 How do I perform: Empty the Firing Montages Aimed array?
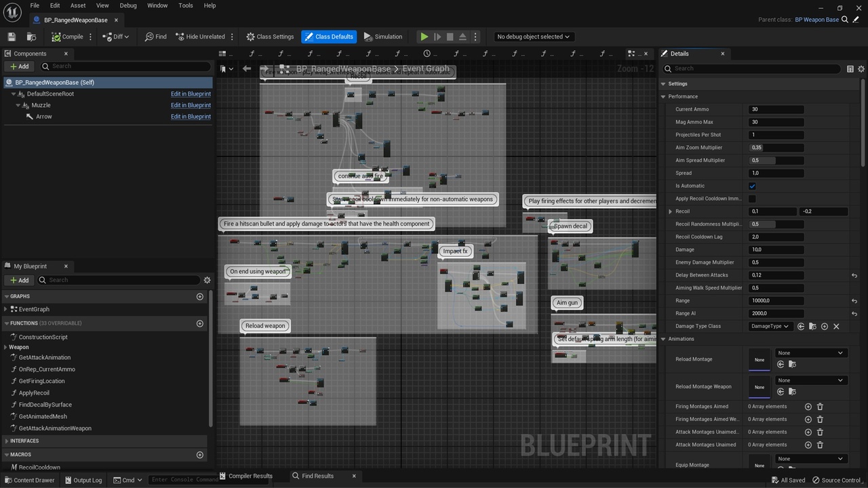click(820, 407)
